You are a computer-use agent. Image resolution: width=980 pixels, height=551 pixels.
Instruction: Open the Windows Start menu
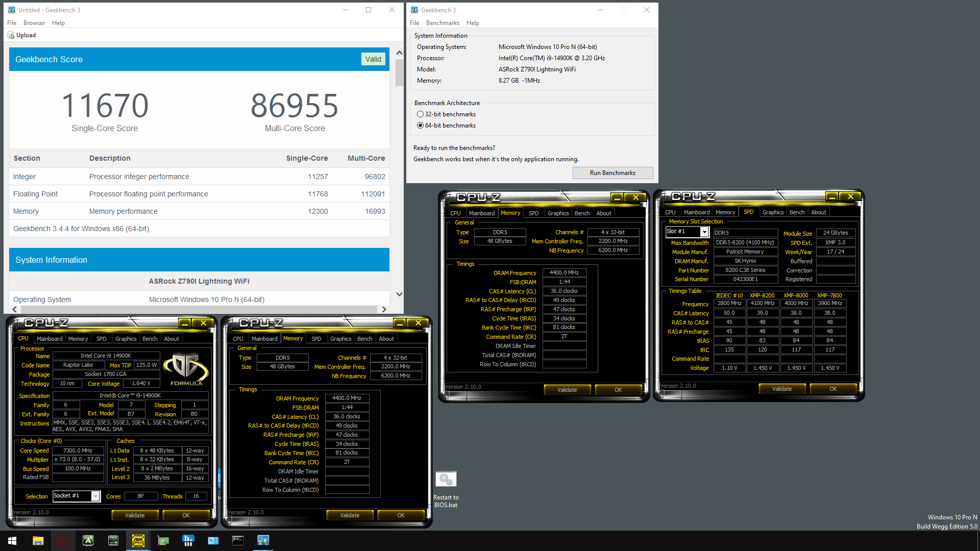tap(12, 541)
